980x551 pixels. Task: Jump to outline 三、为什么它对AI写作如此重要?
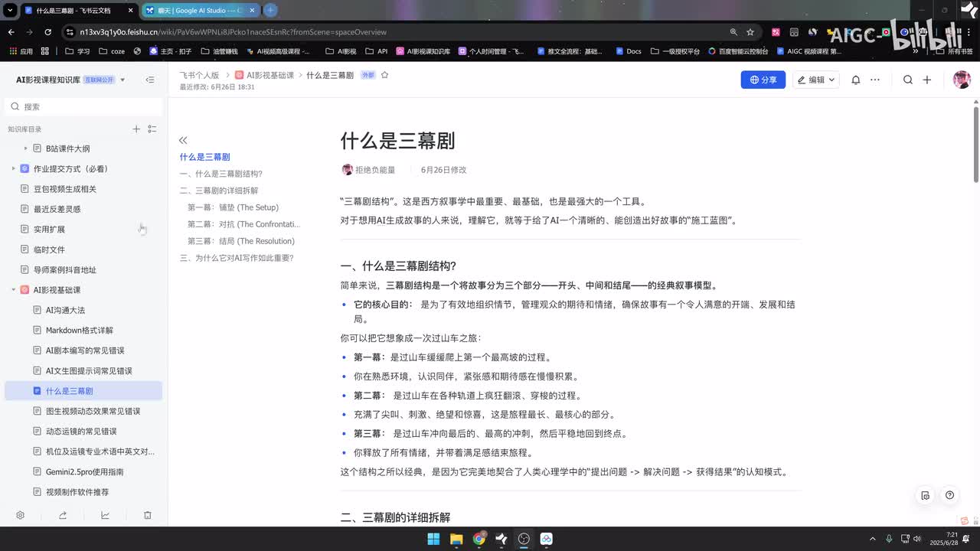[x=237, y=258]
